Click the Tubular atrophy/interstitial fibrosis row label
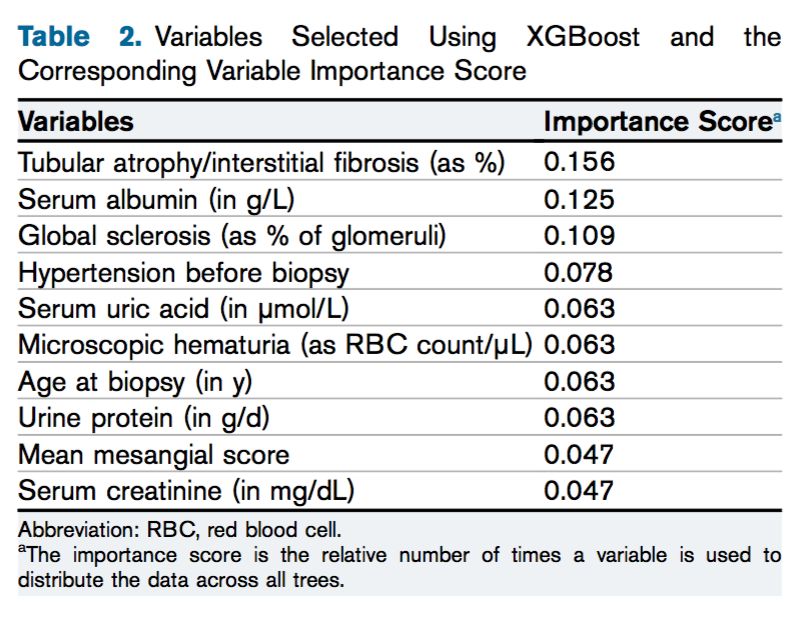 pyautogui.click(x=262, y=163)
